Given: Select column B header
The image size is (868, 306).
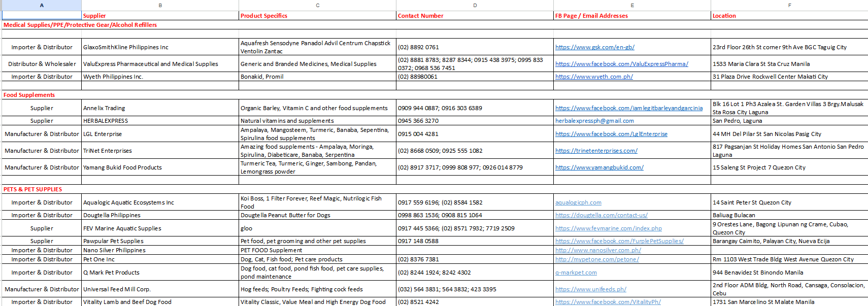Looking at the screenshot, I should pos(160,5).
